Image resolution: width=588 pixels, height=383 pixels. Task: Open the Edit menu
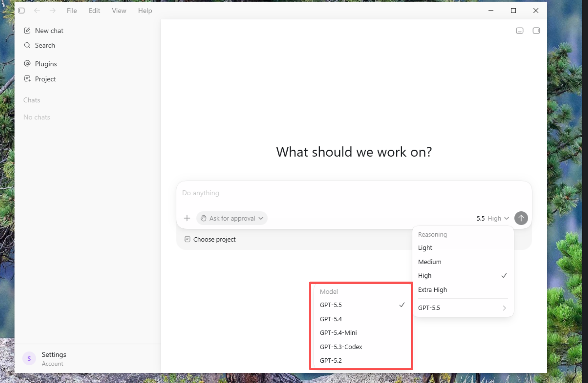pyautogui.click(x=94, y=11)
